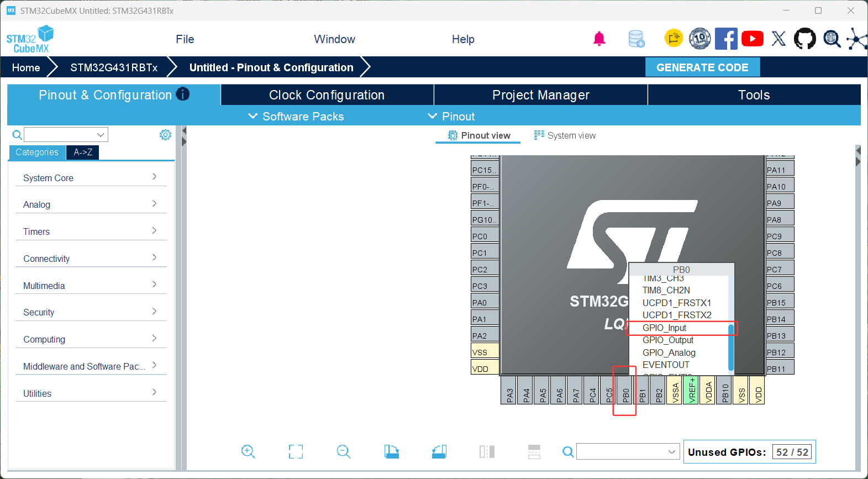Screen dimensions: 868x479
Task: Click the pin search magnifier in the bottom toolbar
Action: pos(567,452)
